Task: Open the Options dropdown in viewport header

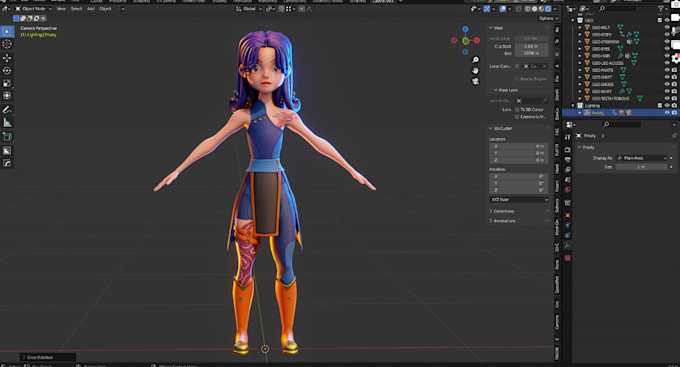Action: pos(548,18)
